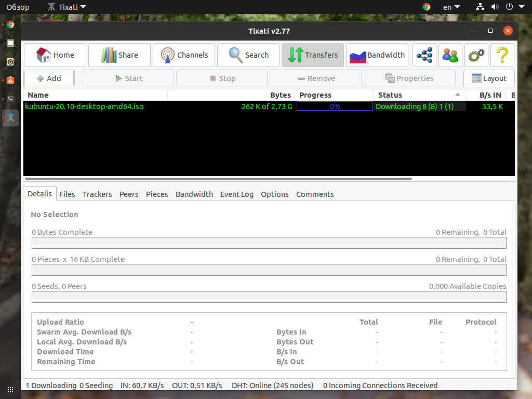Click the Bytes Complete progress bar
The image size is (532, 399).
pyautogui.click(x=269, y=243)
